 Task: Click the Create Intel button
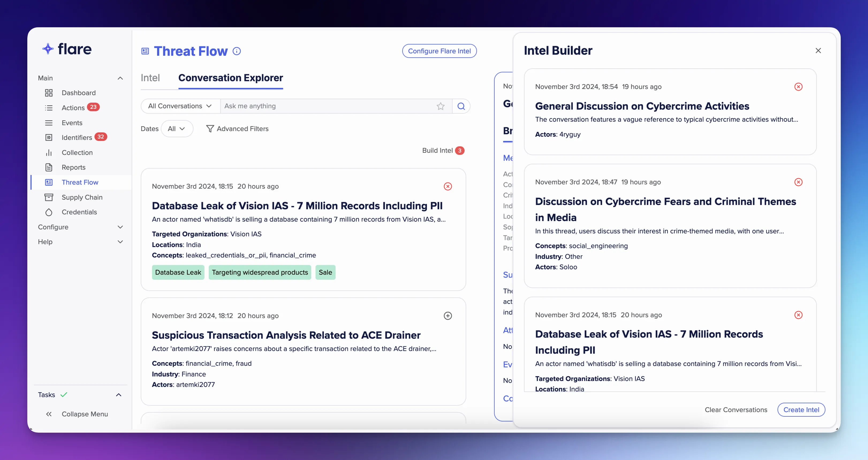(801, 410)
